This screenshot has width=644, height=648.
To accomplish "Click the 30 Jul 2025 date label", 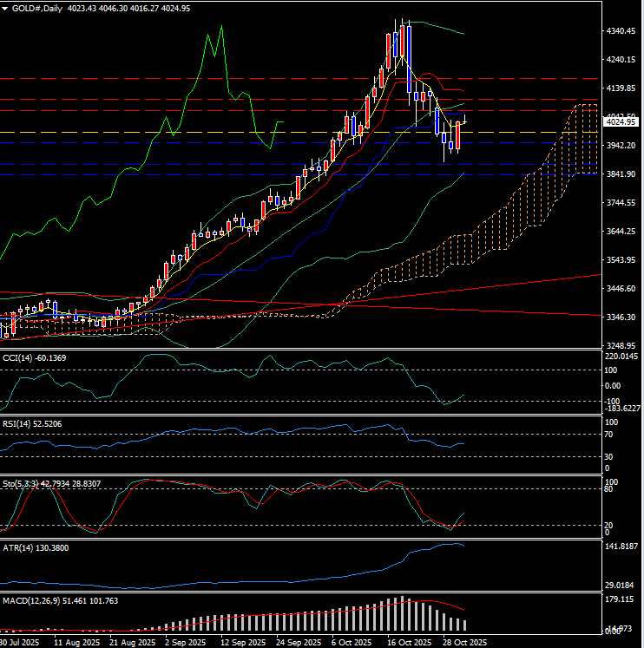I will pyautogui.click(x=19, y=642).
